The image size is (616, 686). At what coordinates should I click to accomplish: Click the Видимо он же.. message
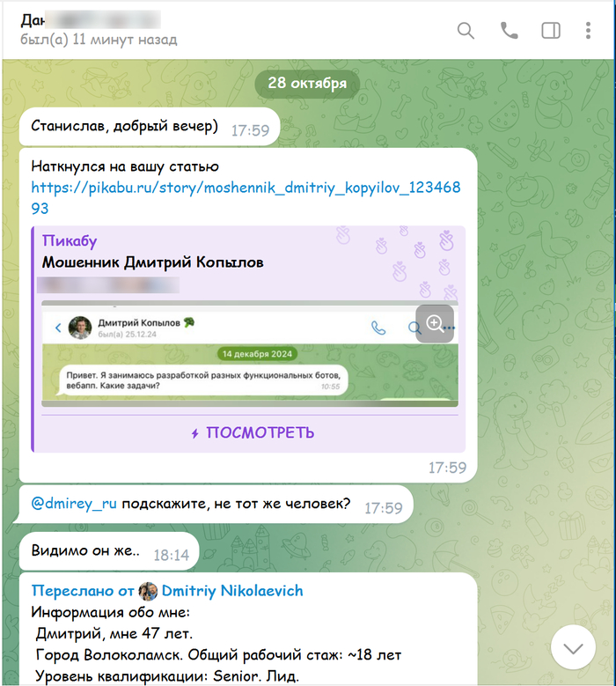85,550
